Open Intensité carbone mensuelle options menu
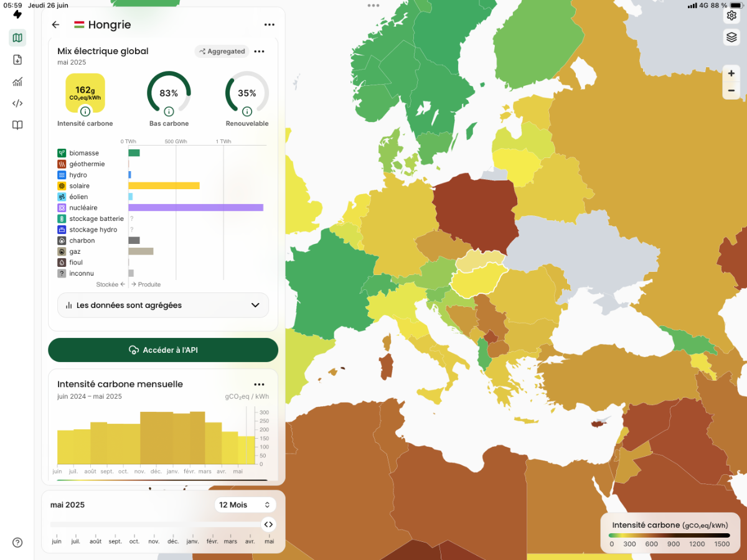Screen dimensions: 747x560 pyautogui.click(x=260, y=385)
